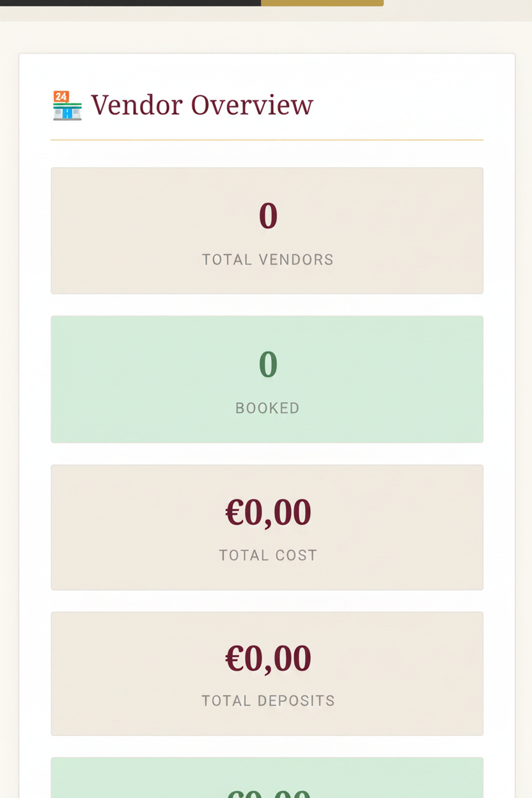
Task: Select the dark tab segment at top
Action: pyautogui.click(x=130, y=3)
